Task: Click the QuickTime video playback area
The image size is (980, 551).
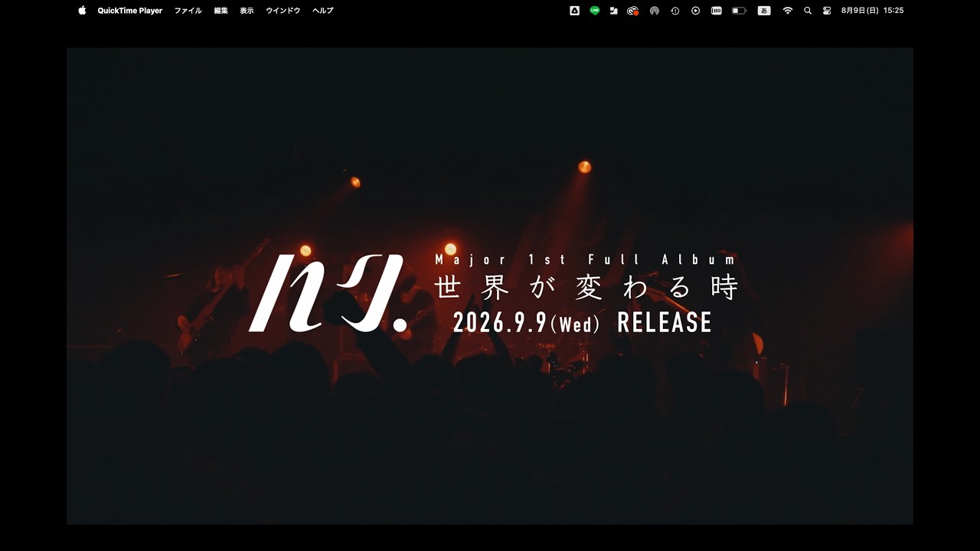Action: (x=490, y=286)
